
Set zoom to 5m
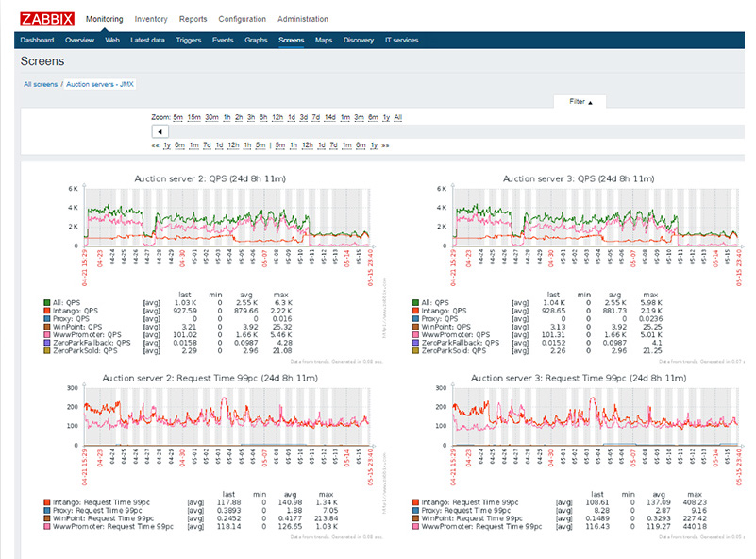pos(178,117)
